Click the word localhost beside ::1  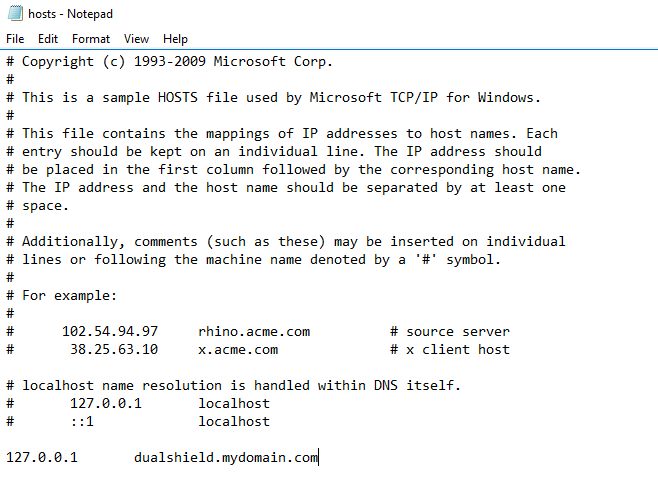click(x=234, y=422)
